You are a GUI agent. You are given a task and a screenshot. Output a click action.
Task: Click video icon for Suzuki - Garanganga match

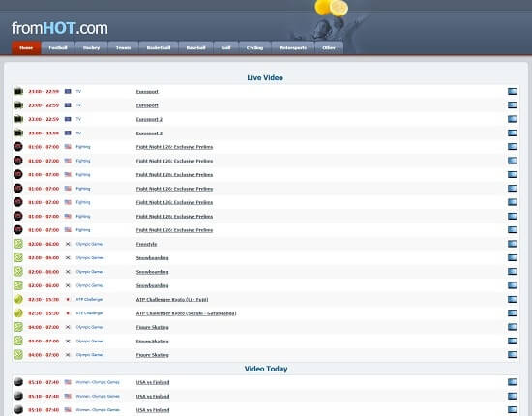point(513,312)
